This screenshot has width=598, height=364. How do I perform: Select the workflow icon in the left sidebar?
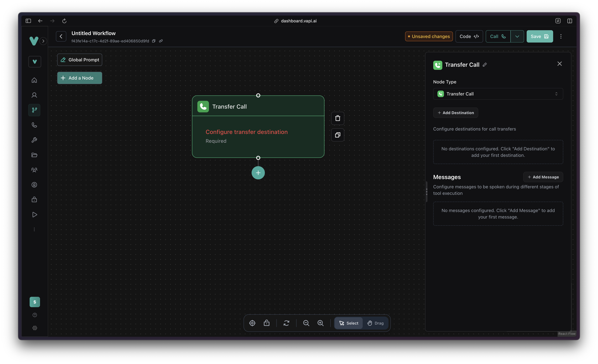(x=34, y=110)
